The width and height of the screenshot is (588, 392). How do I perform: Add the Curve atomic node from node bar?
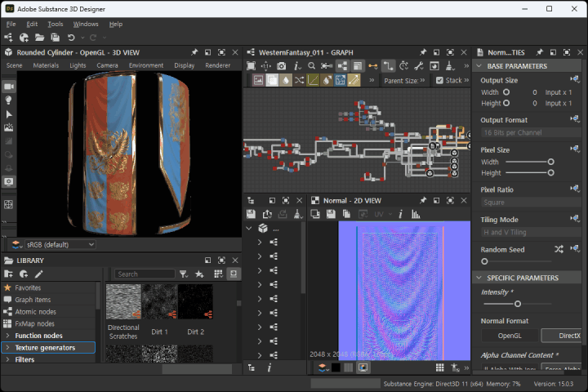(313, 80)
